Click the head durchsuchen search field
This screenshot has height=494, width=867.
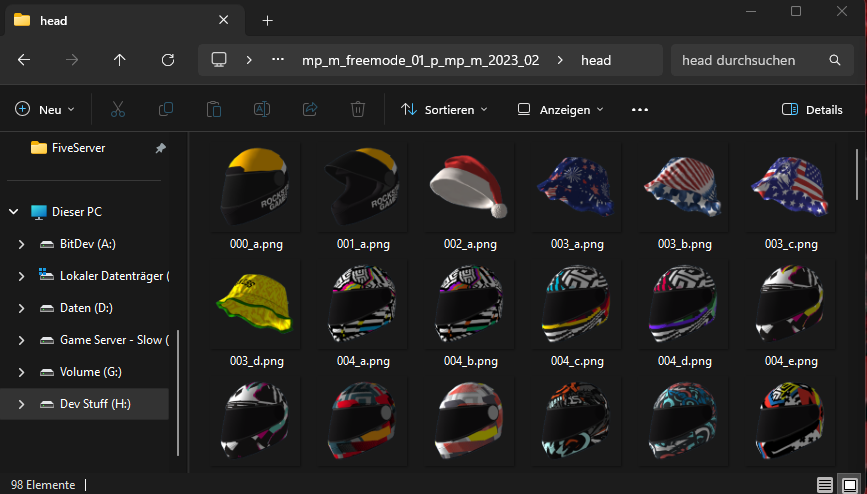coord(762,60)
